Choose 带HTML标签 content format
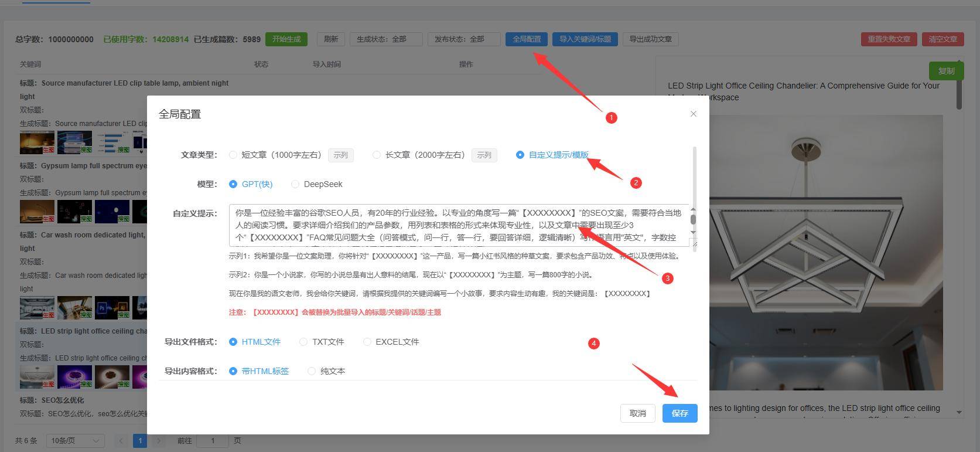The width and height of the screenshot is (980, 452). (x=259, y=371)
